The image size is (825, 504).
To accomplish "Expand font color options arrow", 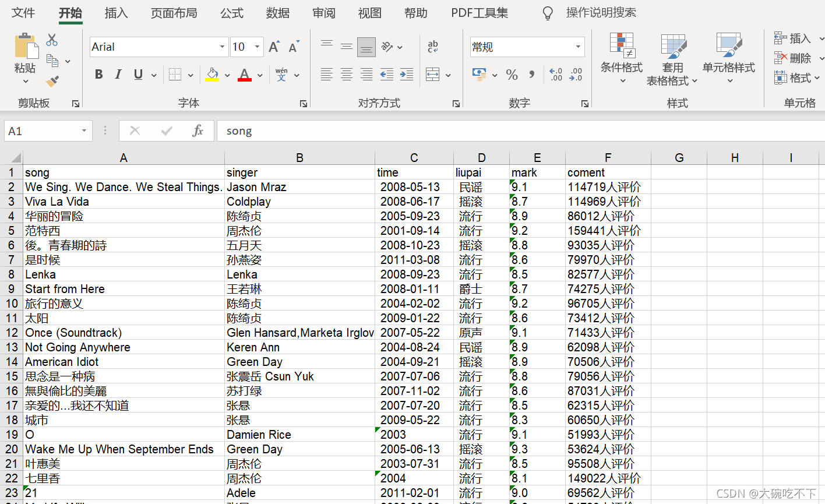I will (x=260, y=75).
